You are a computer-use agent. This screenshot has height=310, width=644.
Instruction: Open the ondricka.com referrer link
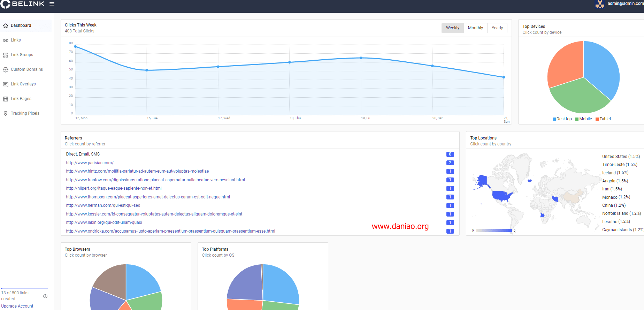(x=170, y=231)
